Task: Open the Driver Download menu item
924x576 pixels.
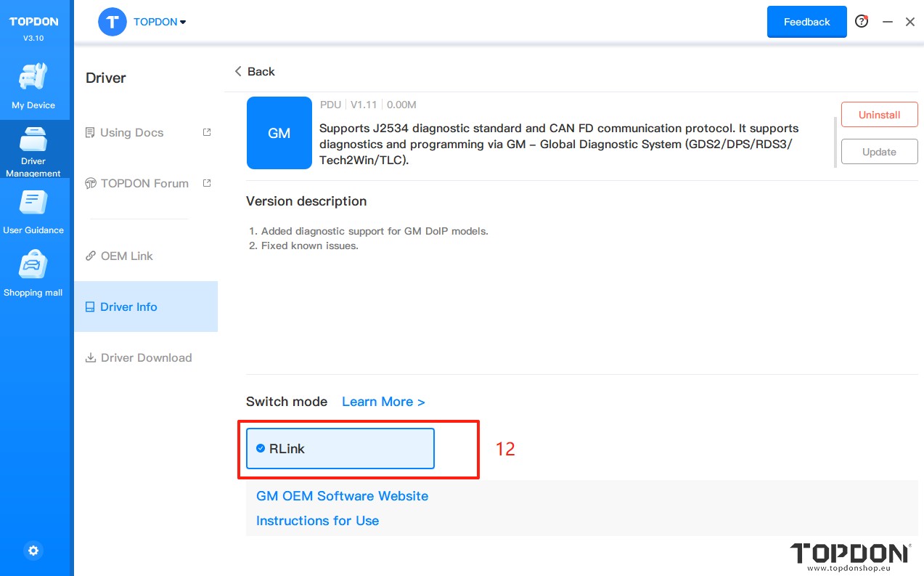Action: point(145,357)
